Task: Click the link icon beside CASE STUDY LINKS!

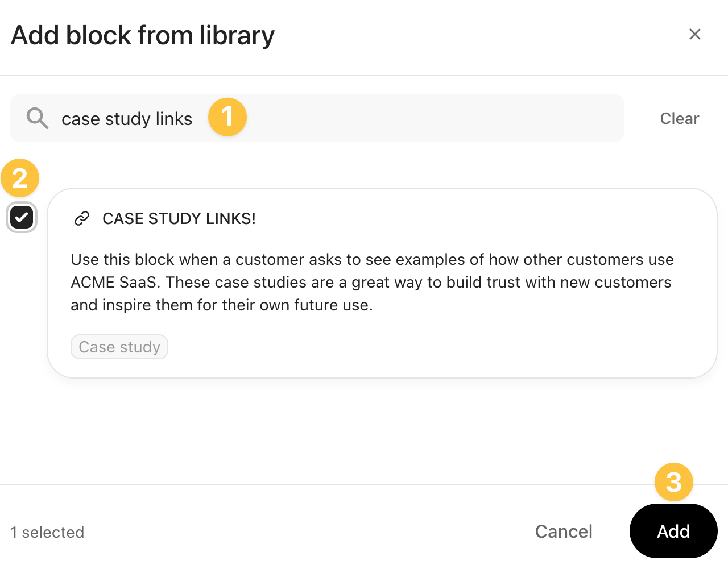Action: click(x=82, y=218)
